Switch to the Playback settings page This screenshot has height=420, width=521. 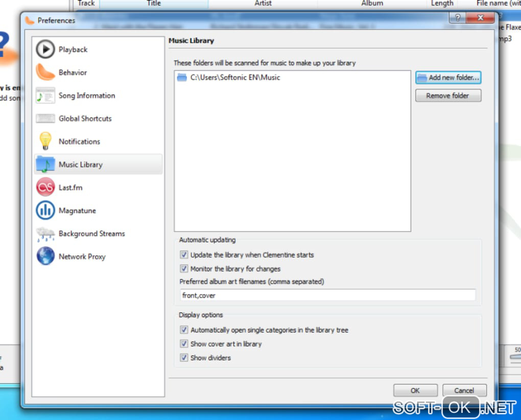98,49
